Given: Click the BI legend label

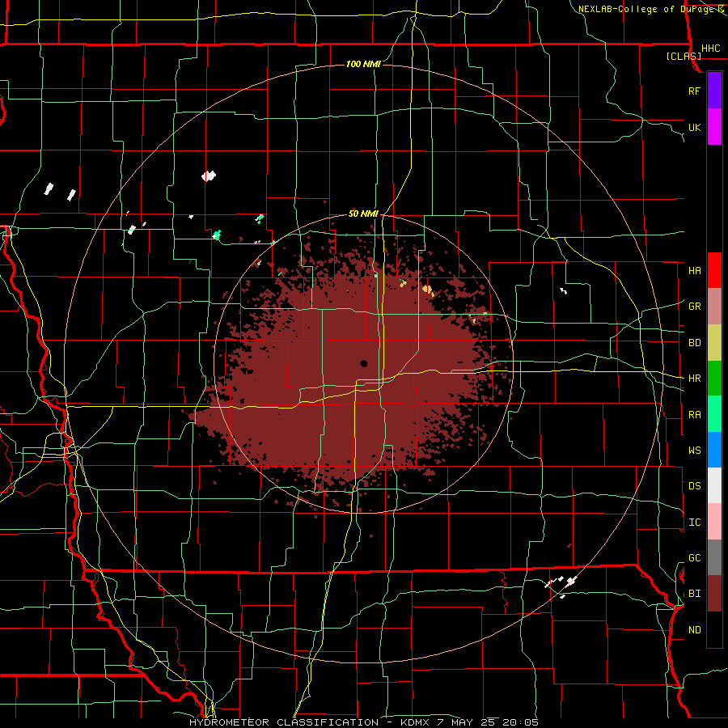Looking at the screenshot, I should pyautogui.click(x=694, y=594).
